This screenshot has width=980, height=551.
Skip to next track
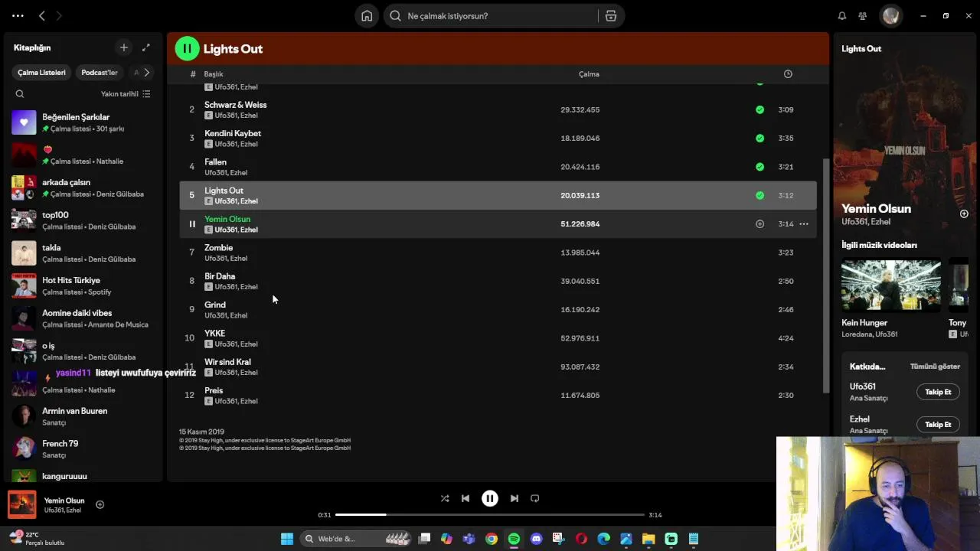coord(514,498)
